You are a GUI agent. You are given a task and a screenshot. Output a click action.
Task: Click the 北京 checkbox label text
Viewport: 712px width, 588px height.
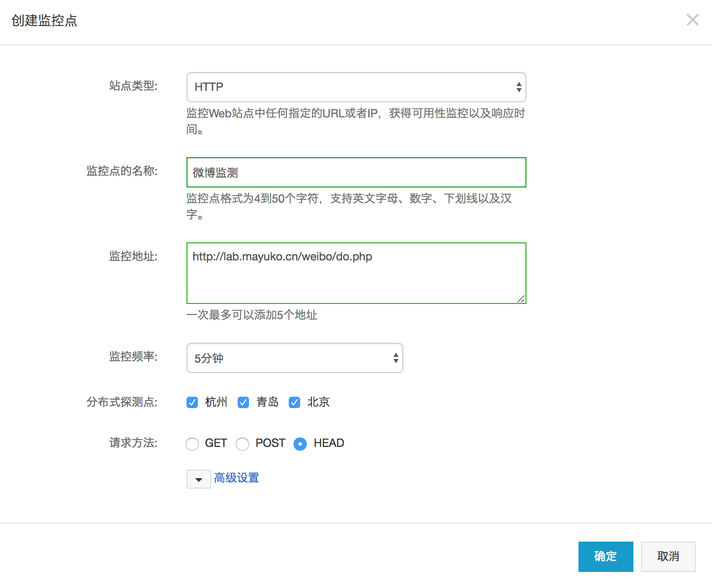click(x=319, y=402)
